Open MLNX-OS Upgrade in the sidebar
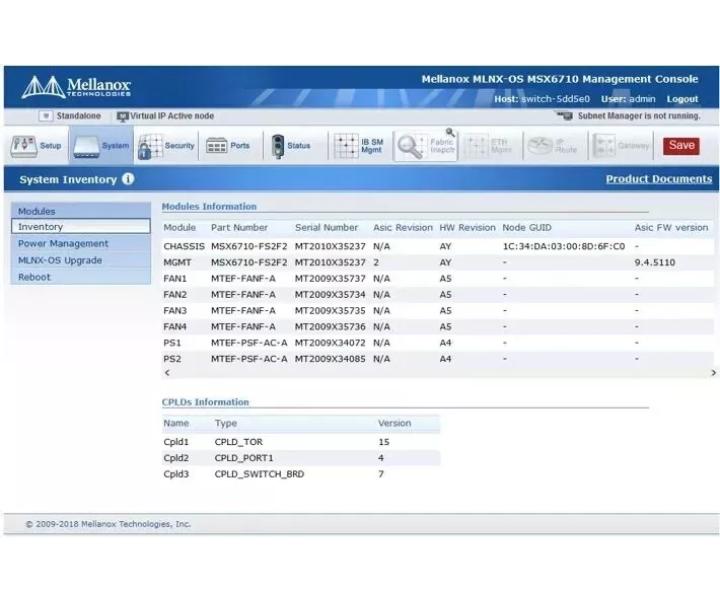The height and width of the screenshot is (600, 720). pyautogui.click(x=80, y=260)
